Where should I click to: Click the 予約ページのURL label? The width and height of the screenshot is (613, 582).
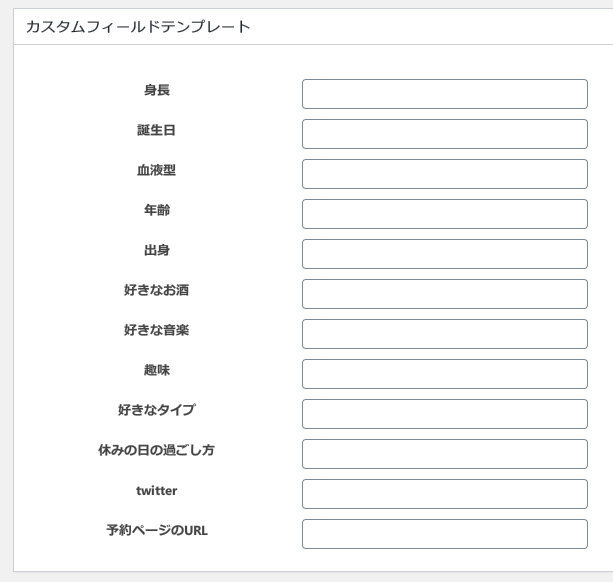(157, 530)
